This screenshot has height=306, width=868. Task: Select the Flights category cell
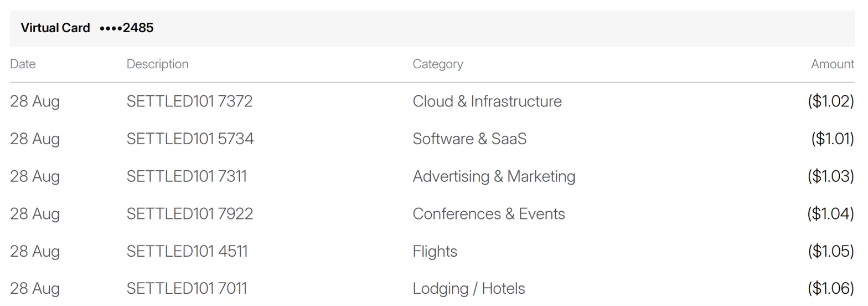point(435,251)
